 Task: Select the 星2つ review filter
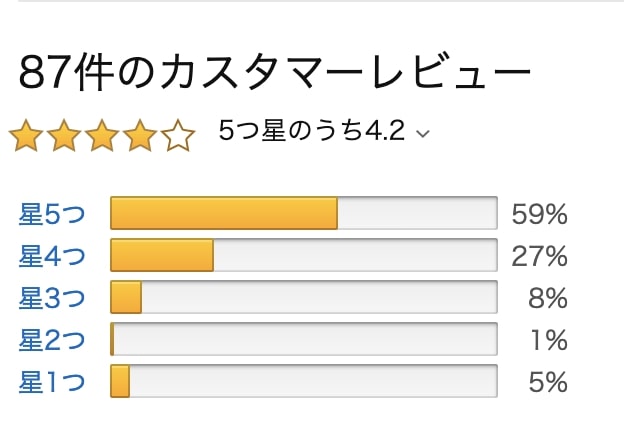(52, 340)
